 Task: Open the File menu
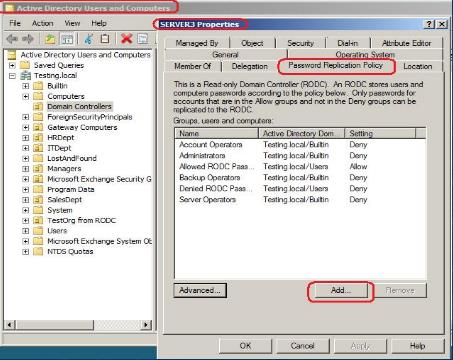(x=15, y=23)
